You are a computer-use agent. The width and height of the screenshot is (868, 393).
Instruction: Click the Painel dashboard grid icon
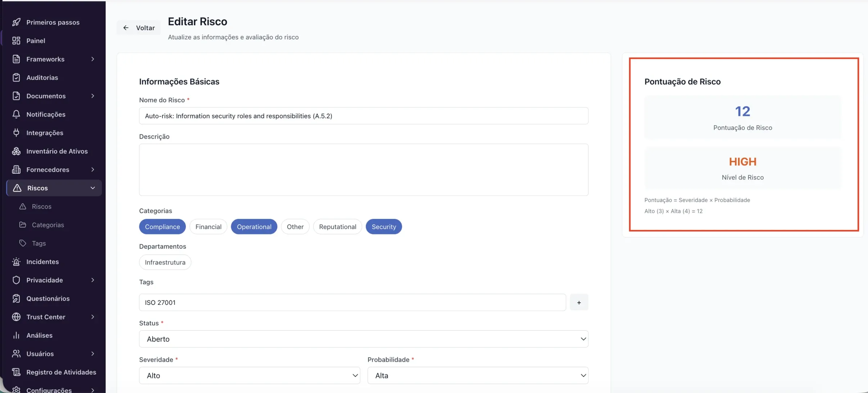(x=16, y=41)
